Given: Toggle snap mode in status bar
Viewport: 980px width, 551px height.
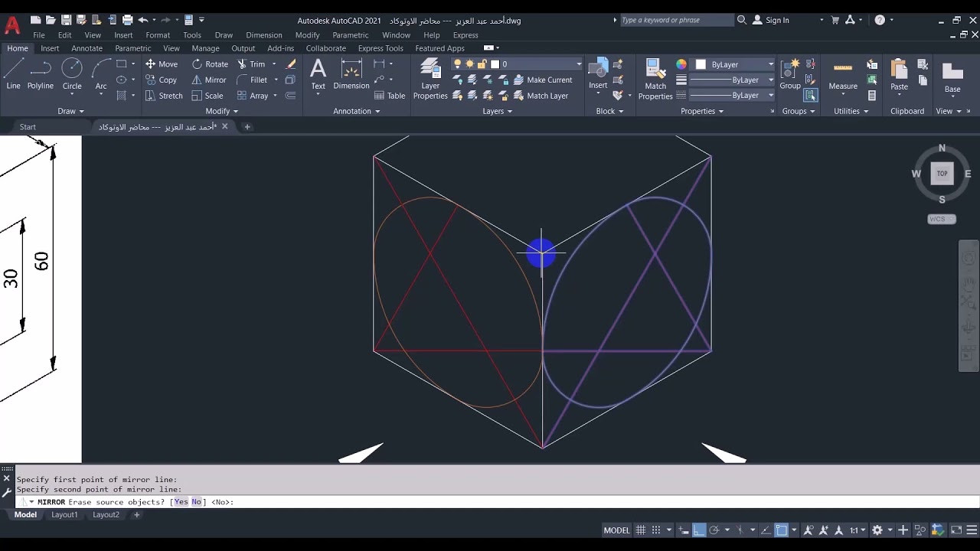Looking at the screenshot, I should [656, 530].
